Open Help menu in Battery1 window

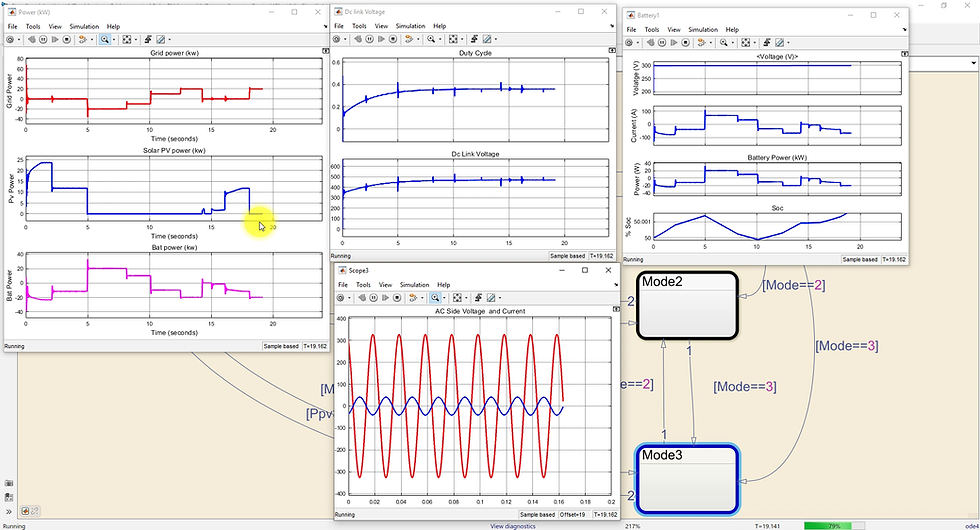[x=732, y=29]
